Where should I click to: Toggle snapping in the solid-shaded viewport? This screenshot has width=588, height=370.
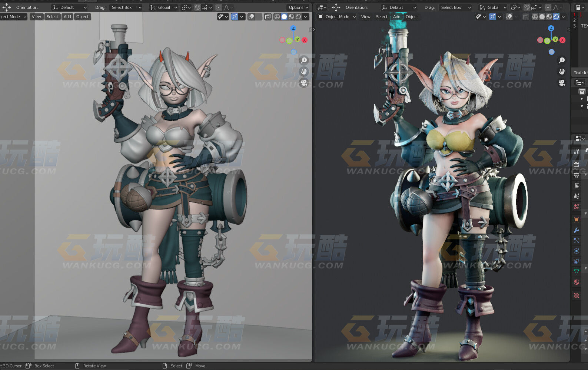point(197,7)
